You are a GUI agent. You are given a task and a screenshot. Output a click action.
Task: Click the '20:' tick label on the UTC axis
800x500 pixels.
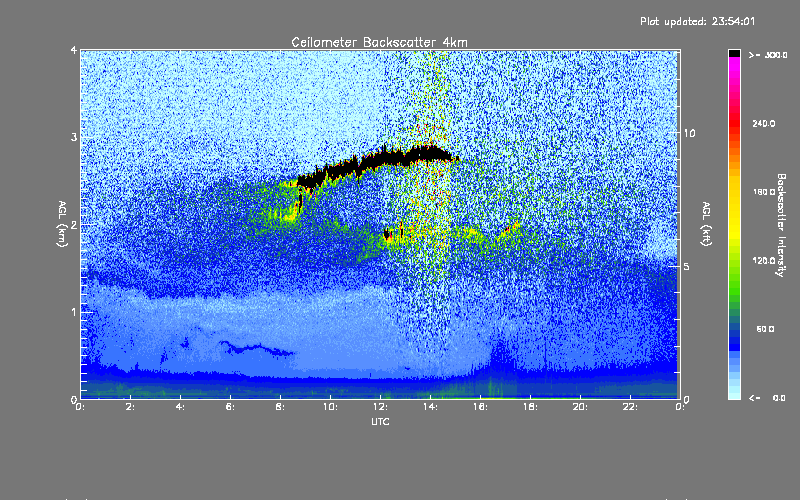pyautogui.click(x=580, y=407)
